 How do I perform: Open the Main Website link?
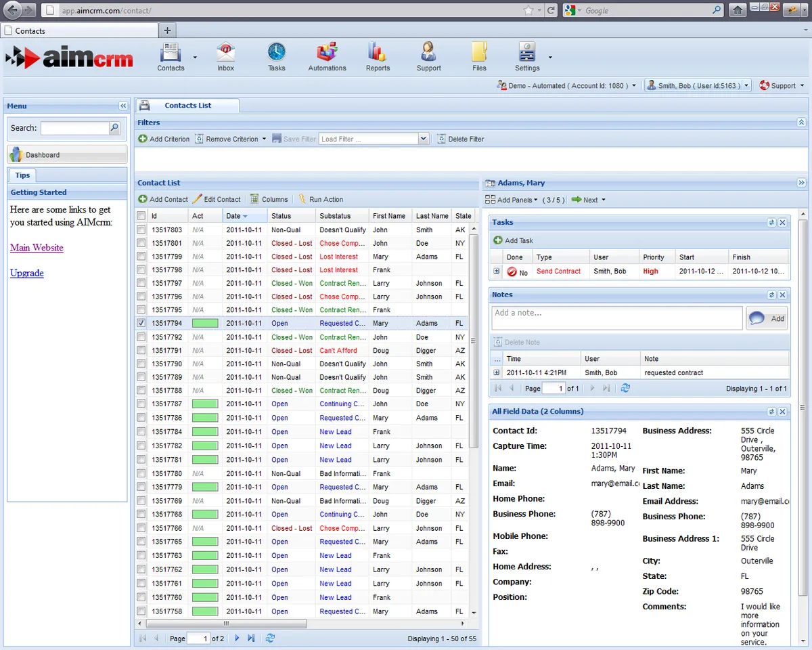coord(37,248)
